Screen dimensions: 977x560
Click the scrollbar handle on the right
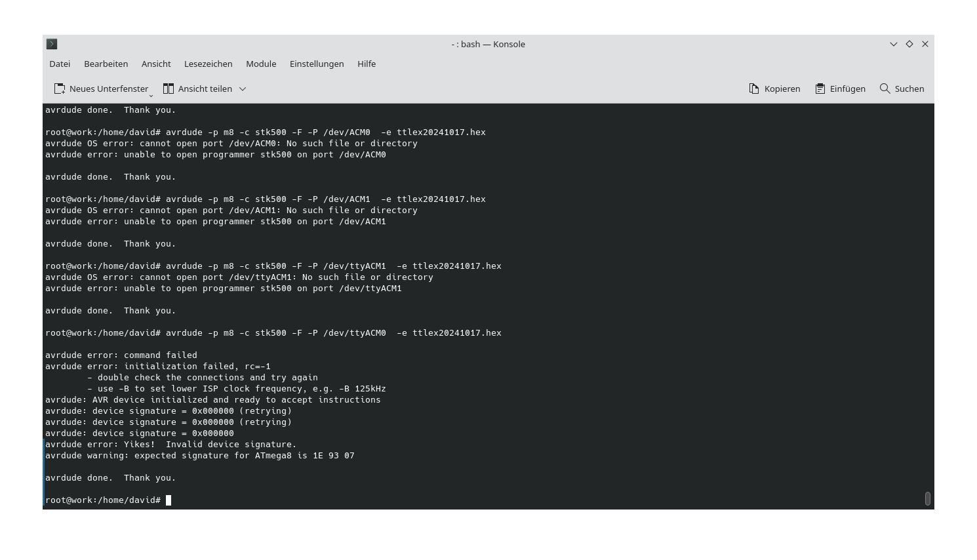pyautogui.click(x=928, y=498)
